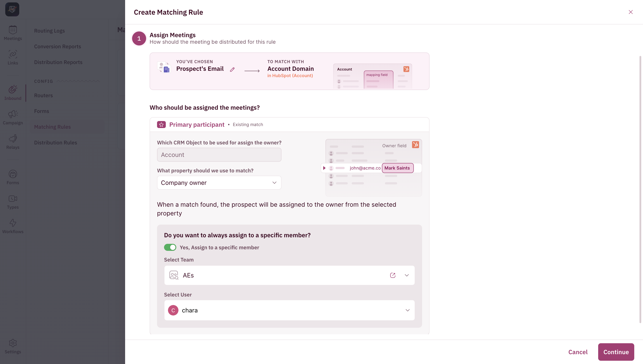Screen dimensions: 643x364
Task: Select Distribution Rules menu item
Action: [x=56, y=142]
